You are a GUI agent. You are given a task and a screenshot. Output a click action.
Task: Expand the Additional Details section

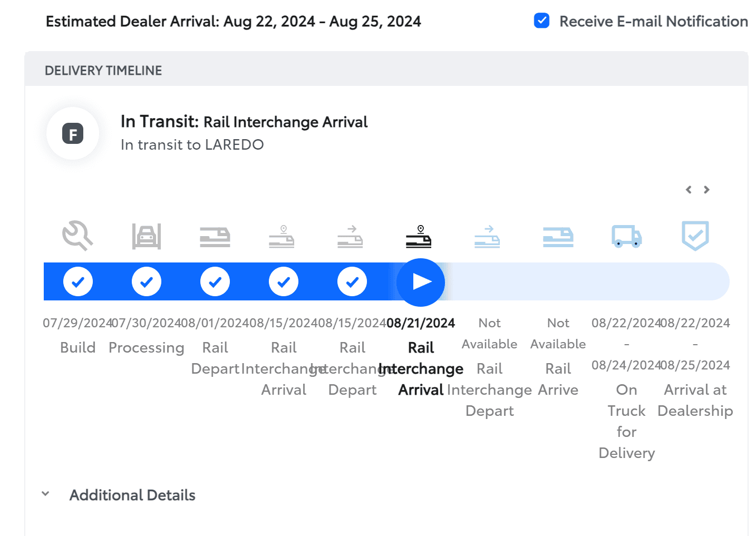46,494
